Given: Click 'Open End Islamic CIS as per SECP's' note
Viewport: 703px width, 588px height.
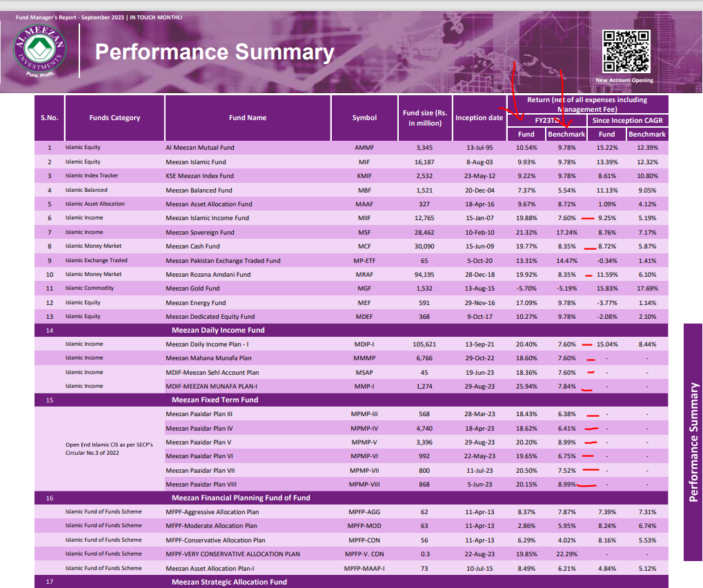Looking at the screenshot, I should pos(109,445).
